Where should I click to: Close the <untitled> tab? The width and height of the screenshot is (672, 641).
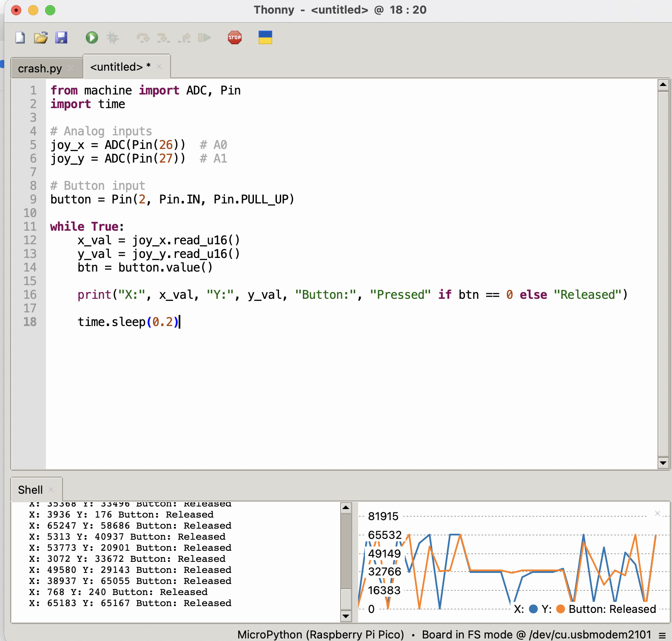[x=159, y=66]
